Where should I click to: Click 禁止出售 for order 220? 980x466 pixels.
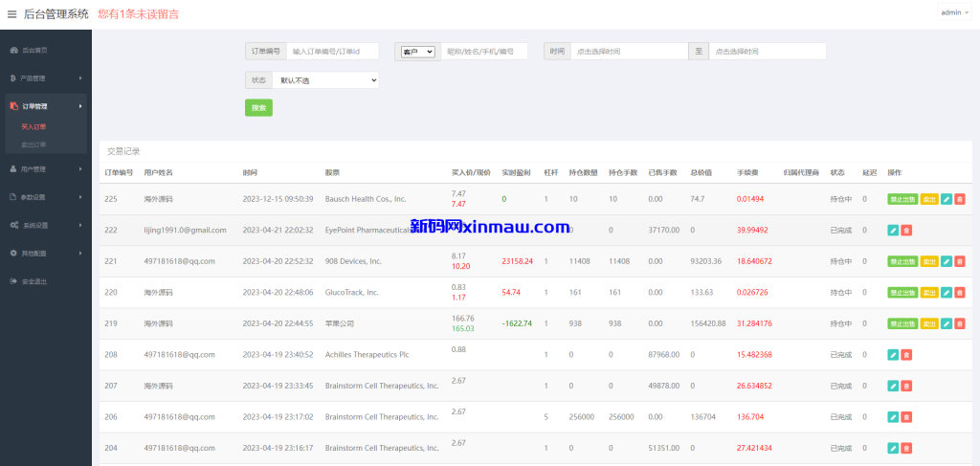tap(902, 293)
